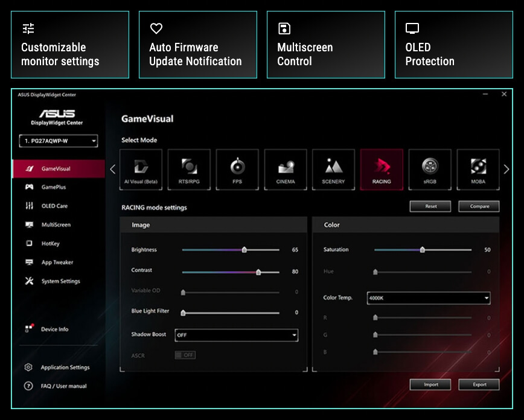Open the PG27AQWP-W monitor selector
This screenshot has width=524, height=420.
[58, 141]
